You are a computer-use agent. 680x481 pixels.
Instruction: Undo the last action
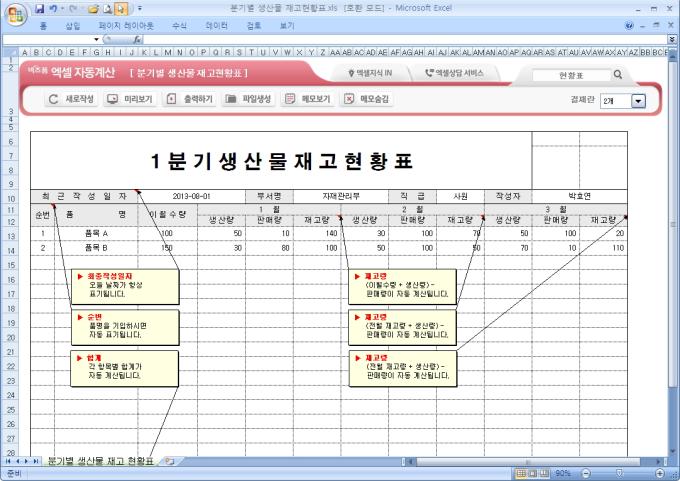[x=53, y=8]
